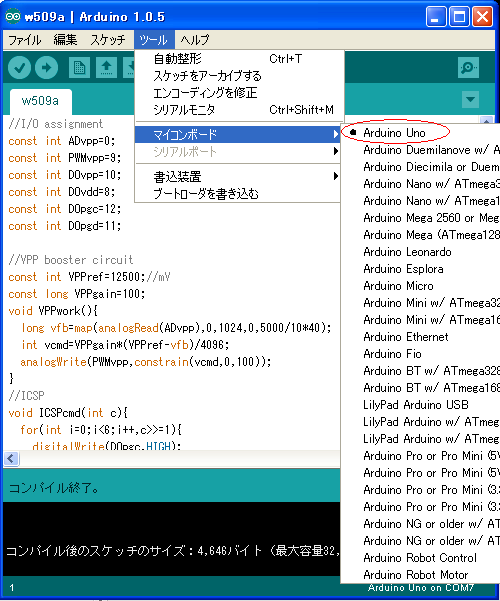Screen dimensions: 500x601
Task: Open シリアルモニタ from the menu
Action: pyautogui.click(x=238, y=110)
